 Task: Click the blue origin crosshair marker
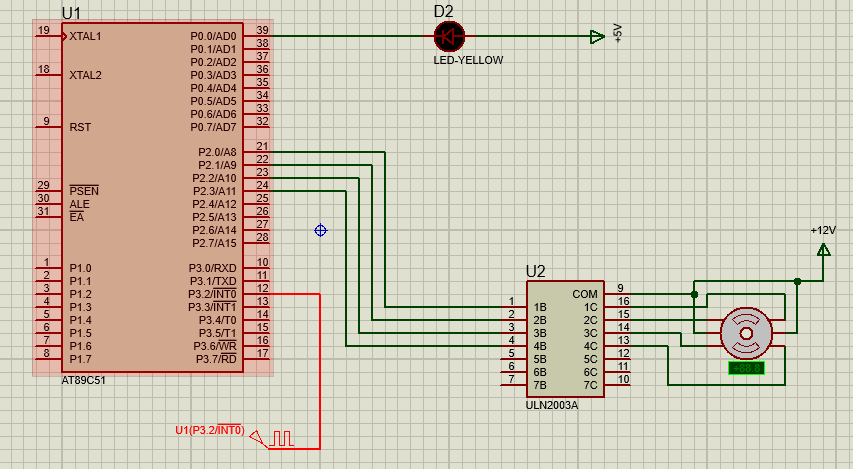[320, 230]
